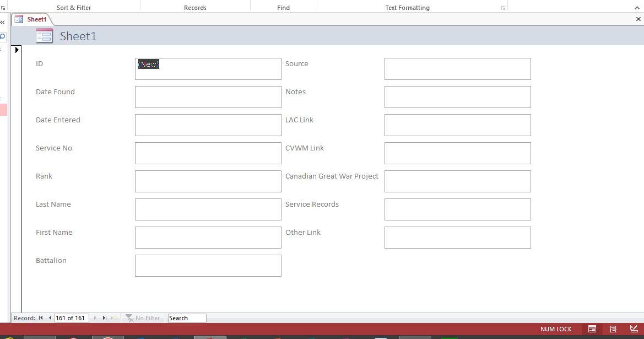Select the Notes text field
Image resolution: width=644 pixels, height=339 pixels.
457,97
